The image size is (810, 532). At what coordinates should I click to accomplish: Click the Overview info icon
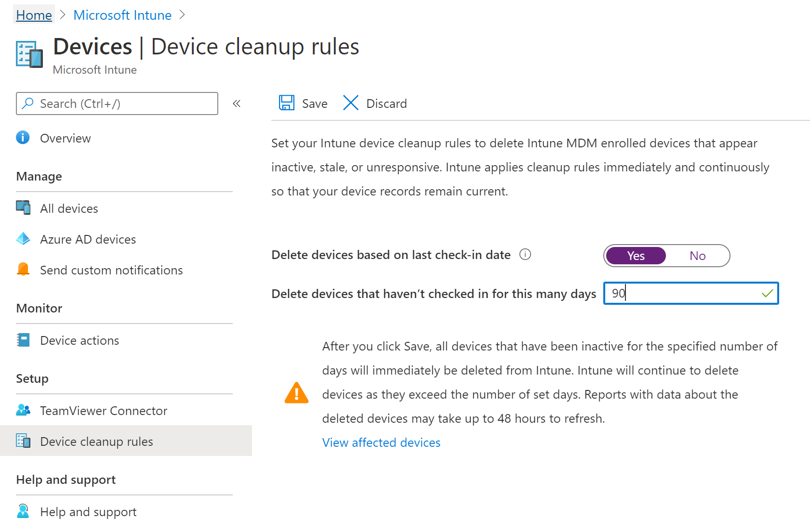23,137
